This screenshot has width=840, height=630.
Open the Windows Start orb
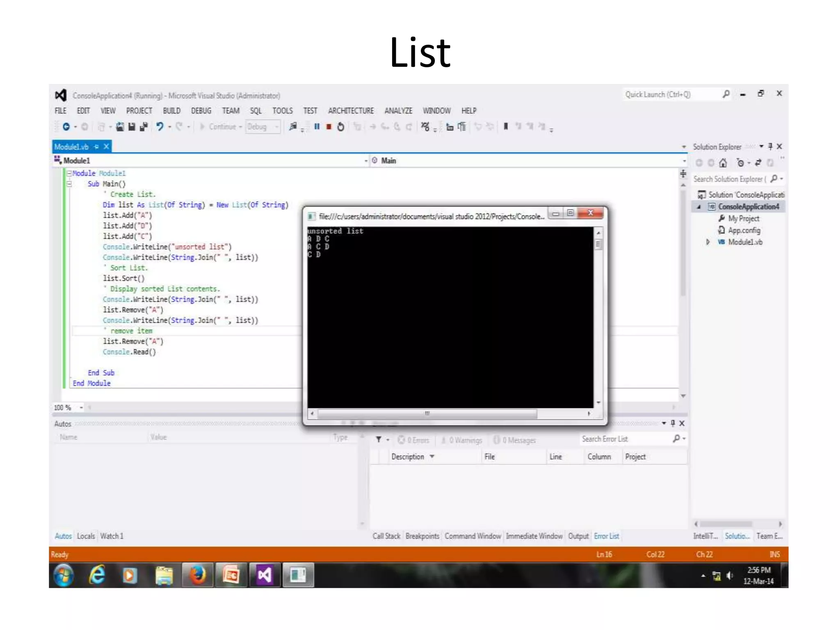click(64, 575)
